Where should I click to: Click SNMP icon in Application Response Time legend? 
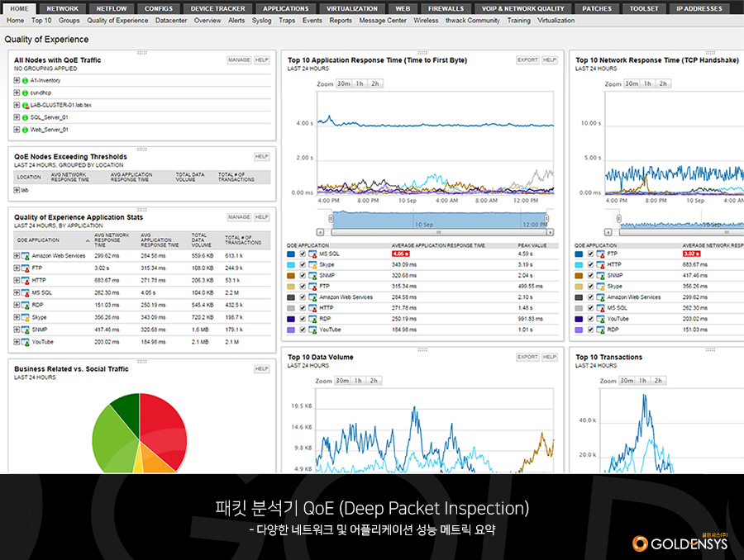click(x=312, y=276)
